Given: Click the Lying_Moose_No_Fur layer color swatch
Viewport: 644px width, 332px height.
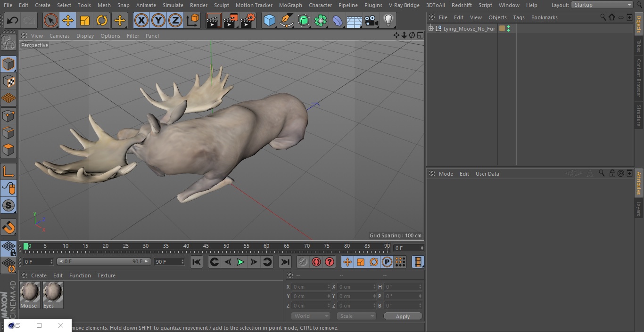Looking at the screenshot, I should click(502, 29).
